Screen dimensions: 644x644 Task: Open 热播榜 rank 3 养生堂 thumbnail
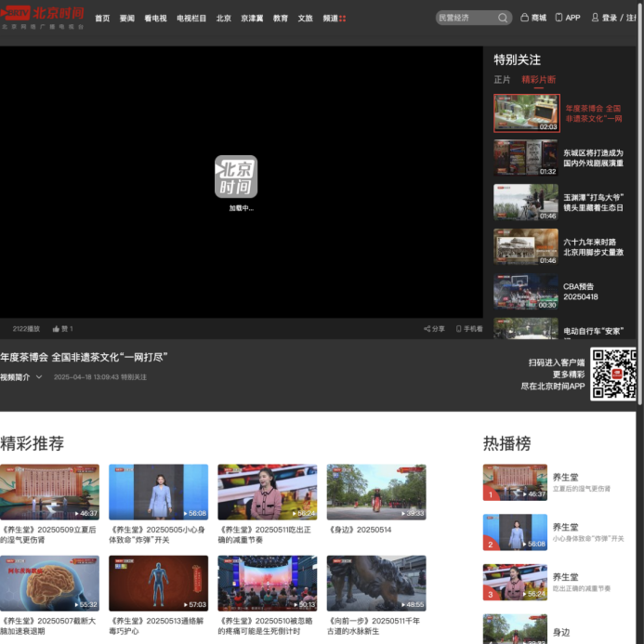point(515,582)
